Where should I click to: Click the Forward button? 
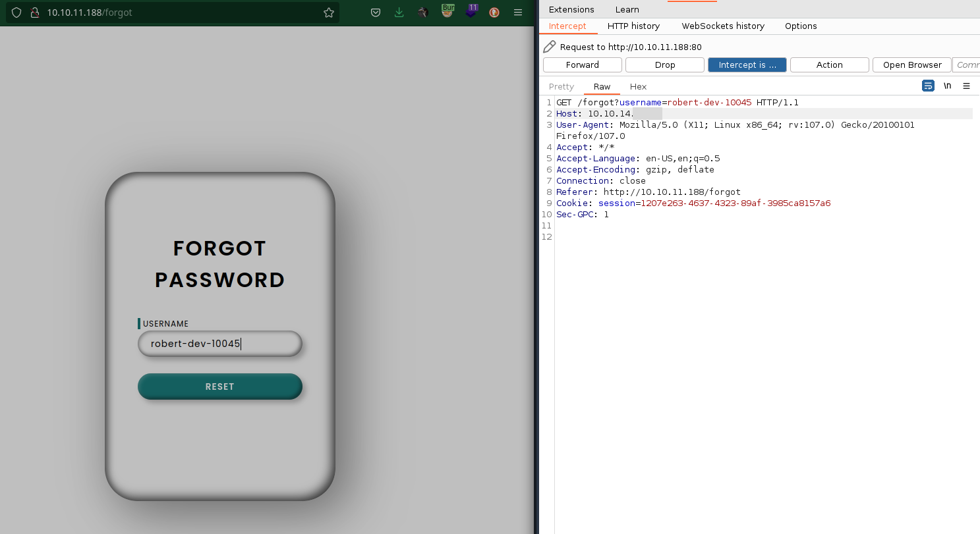tap(583, 65)
